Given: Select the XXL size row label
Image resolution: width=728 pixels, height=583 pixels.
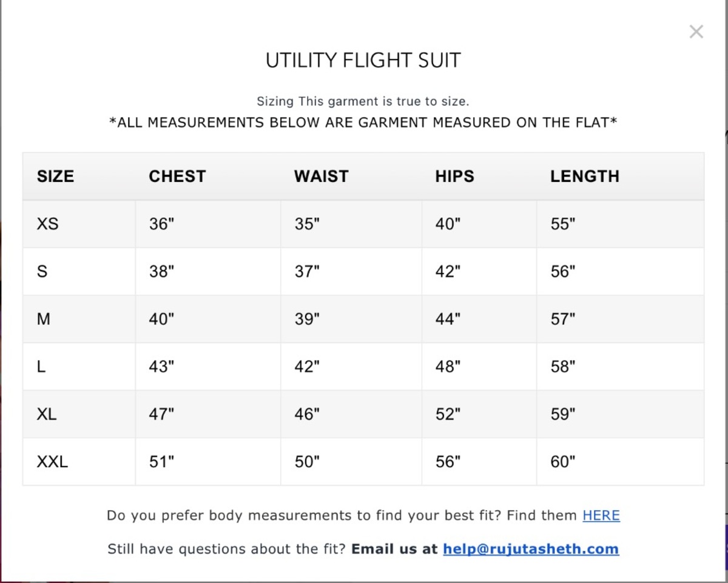Looking at the screenshot, I should point(52,462).
